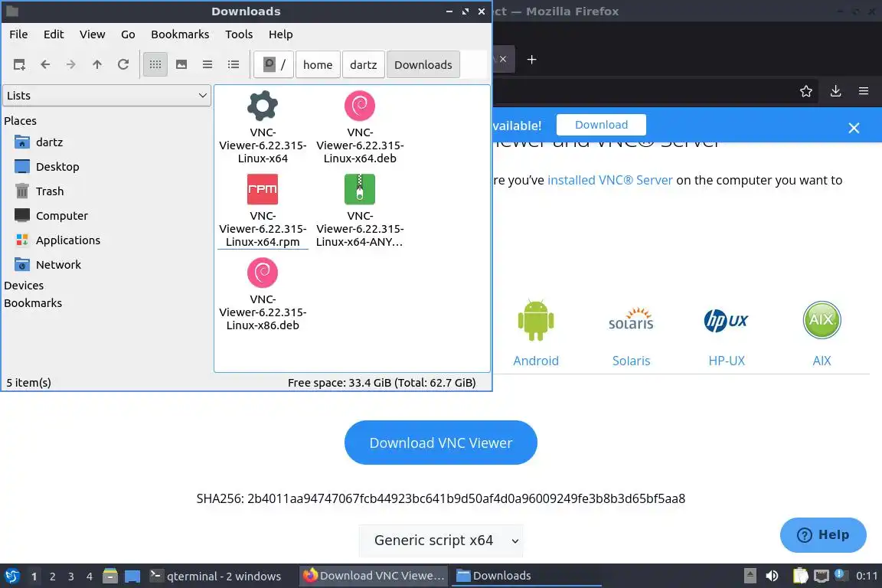Open Firefox downloads panel
The width and height of the screenshot is (882, 588).
(x=836, y=91)
